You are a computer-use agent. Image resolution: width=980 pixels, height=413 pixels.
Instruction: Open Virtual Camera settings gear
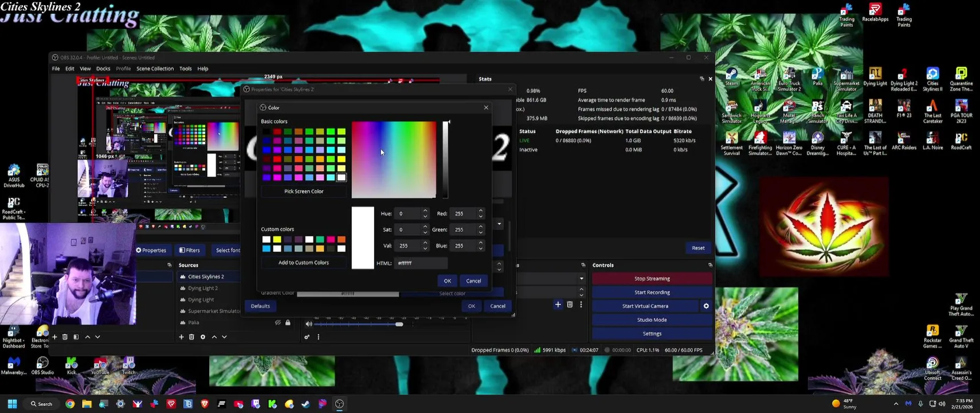point(706,306)
